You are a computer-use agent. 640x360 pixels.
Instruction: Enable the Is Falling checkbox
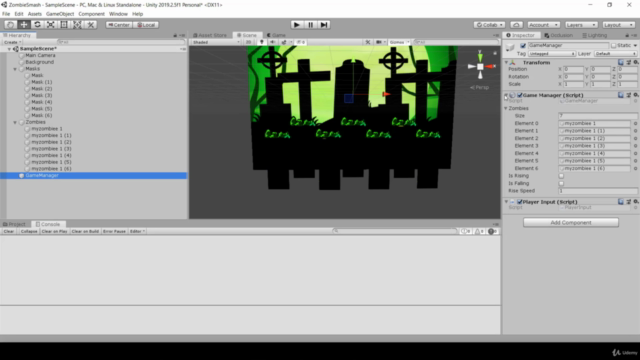click(x=561, y=183)
